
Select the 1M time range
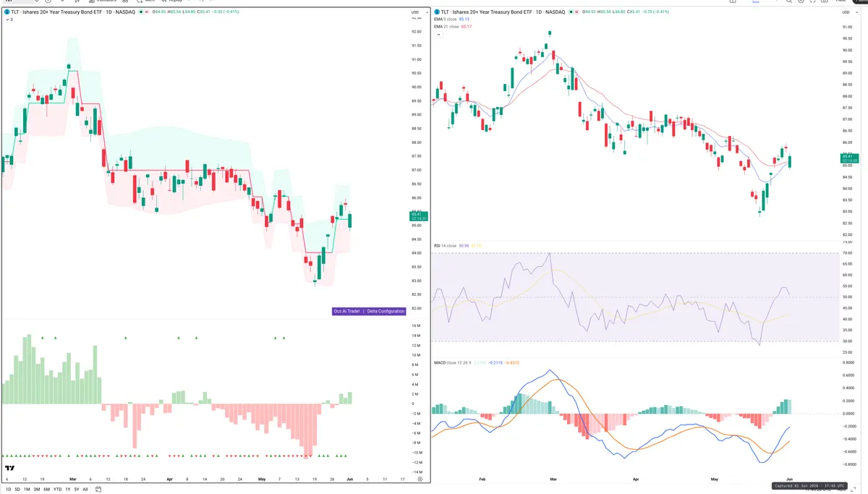click(27, 489)
